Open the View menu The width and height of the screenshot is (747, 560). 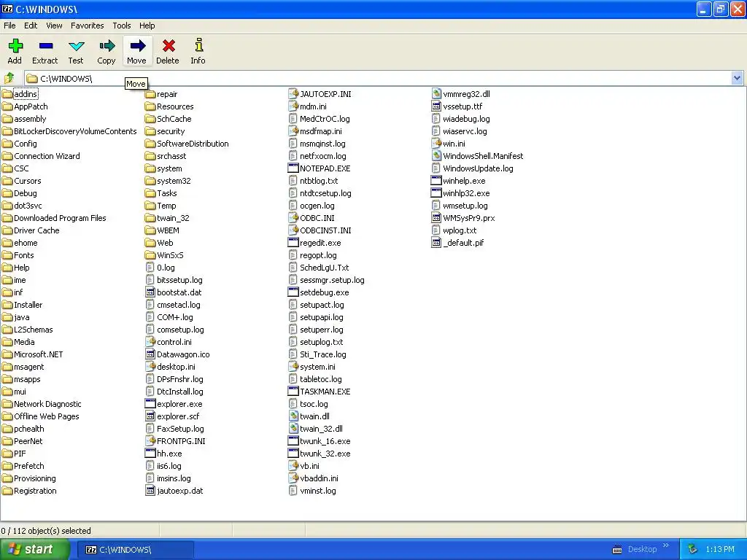(x=54, y=26)
